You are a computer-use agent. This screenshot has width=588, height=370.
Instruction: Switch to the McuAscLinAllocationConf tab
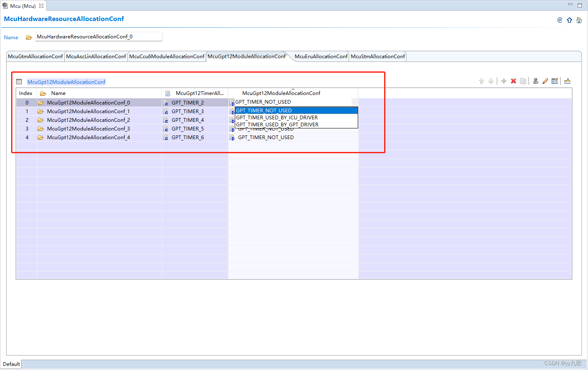tap(96, 57)
